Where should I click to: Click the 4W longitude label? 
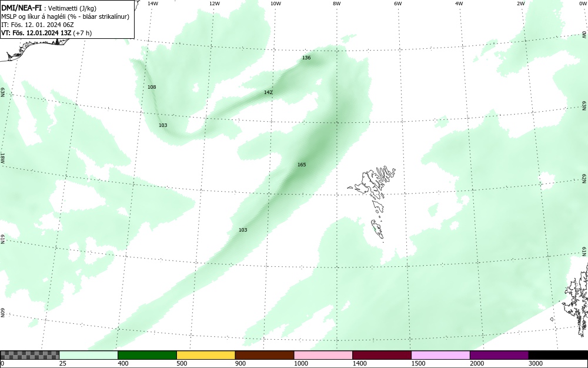[459, 4]
